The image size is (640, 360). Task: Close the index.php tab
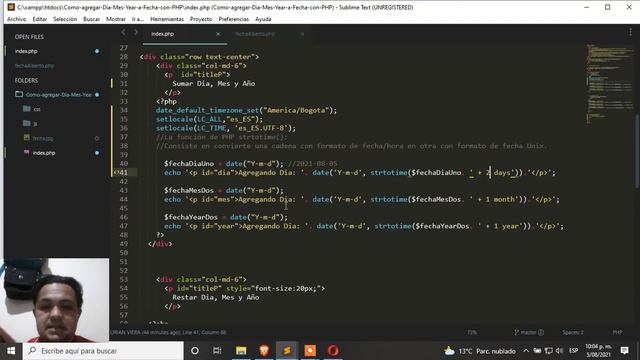(218, 34)
